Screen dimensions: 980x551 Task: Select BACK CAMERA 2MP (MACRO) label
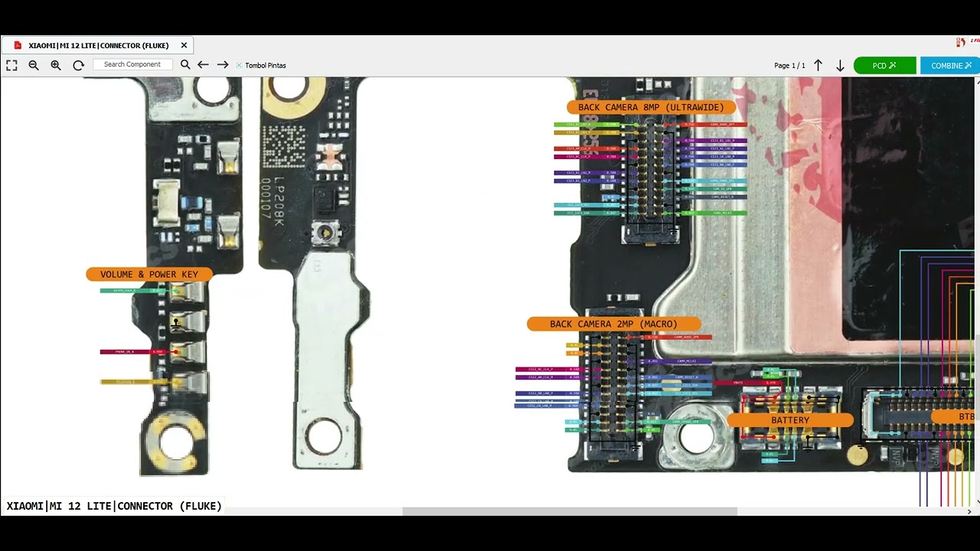click(613, 324)
